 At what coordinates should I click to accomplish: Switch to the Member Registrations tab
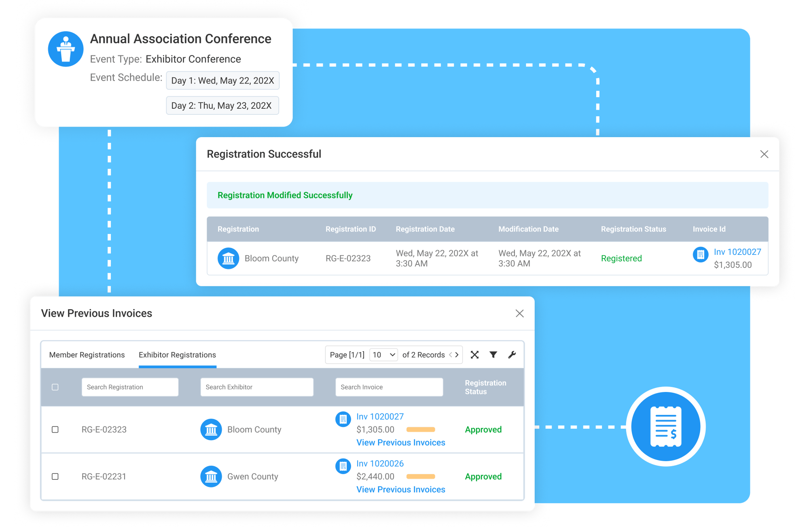click(87, 355)
